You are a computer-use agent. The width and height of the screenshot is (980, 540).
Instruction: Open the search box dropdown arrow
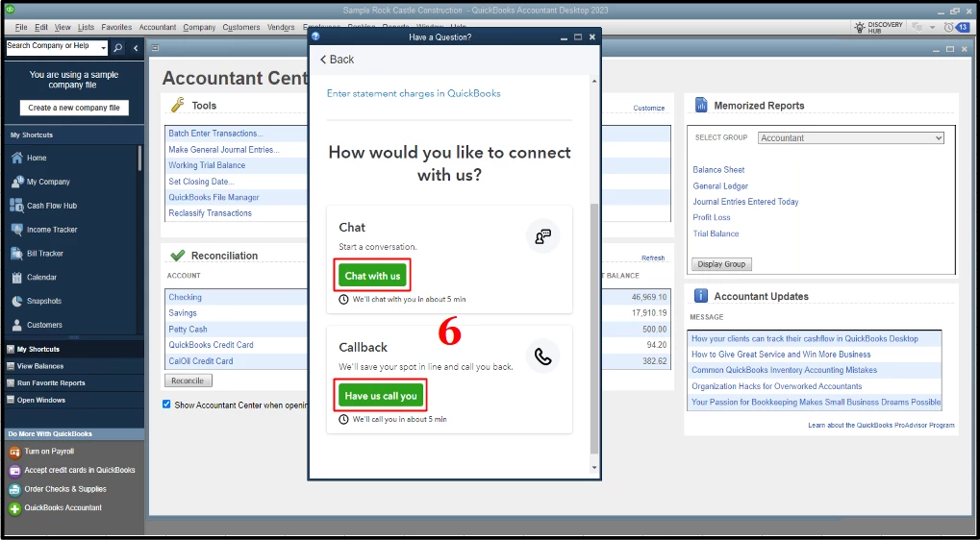pyautogui.click(x=103, y=47)
